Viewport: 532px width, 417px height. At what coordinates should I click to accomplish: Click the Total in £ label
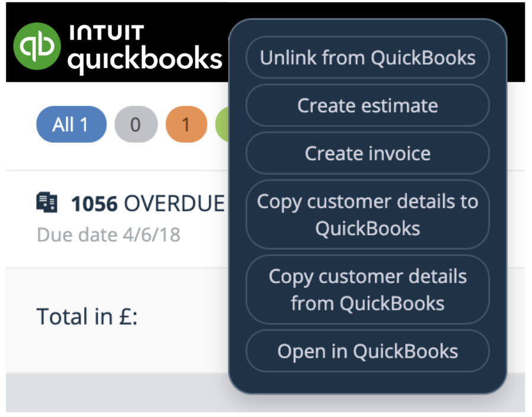(x=87, y=316)
